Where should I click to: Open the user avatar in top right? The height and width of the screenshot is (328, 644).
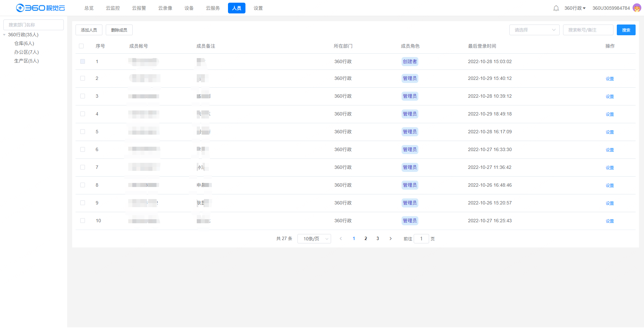pyautogui.click(x=637, y=8)
